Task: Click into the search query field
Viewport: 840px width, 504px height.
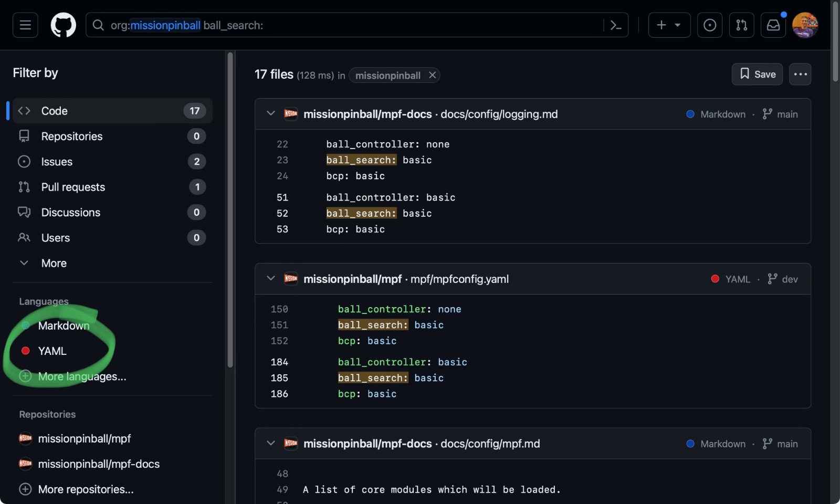Action: [x=420, y=25]
